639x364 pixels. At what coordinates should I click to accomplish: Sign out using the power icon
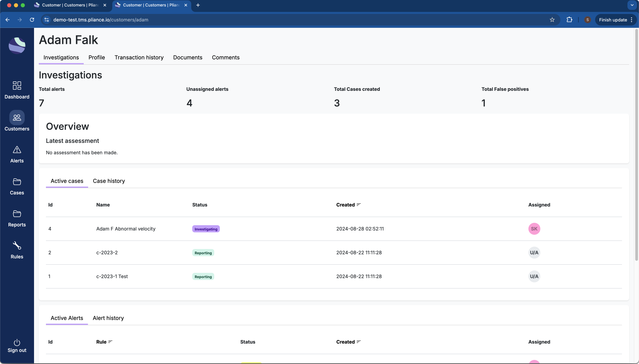point(17,343)
